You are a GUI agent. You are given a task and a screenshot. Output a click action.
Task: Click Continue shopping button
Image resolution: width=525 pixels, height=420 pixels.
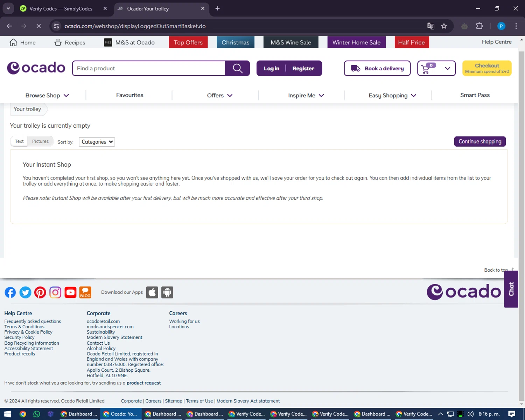click(x=480, y=141)
